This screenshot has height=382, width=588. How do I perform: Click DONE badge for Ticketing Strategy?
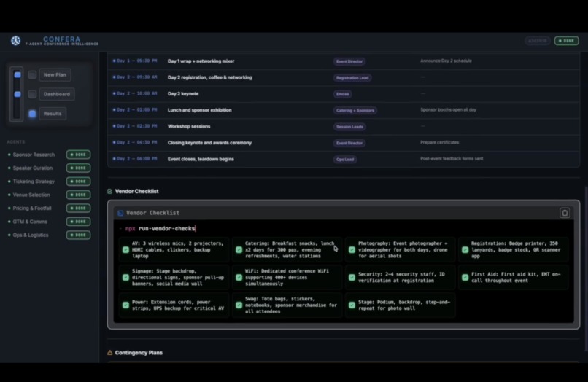coord(78,182)
